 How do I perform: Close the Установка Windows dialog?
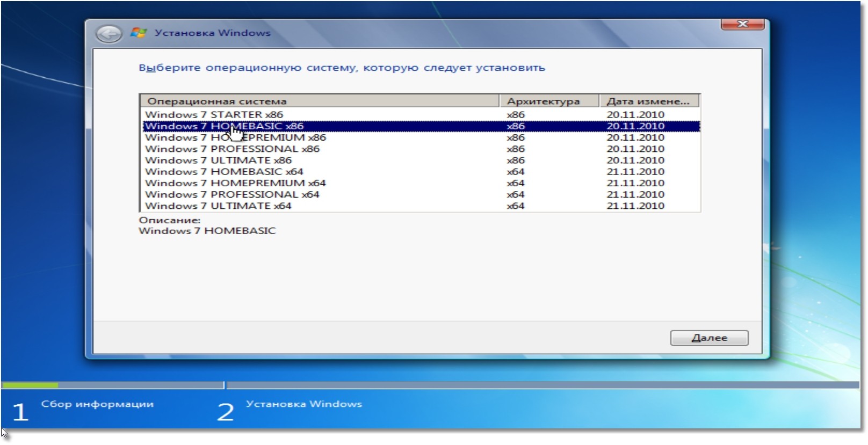742,24
